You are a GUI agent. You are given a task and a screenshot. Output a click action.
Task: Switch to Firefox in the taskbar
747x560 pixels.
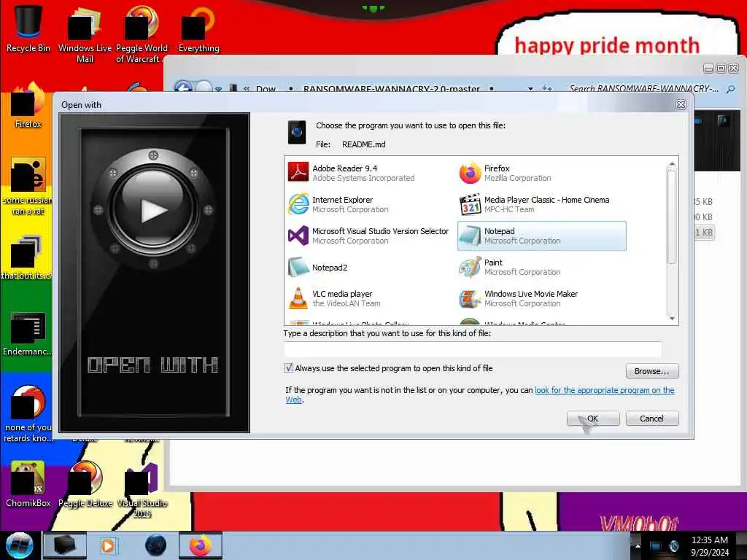pyautogui.click(x=201, y=545)
